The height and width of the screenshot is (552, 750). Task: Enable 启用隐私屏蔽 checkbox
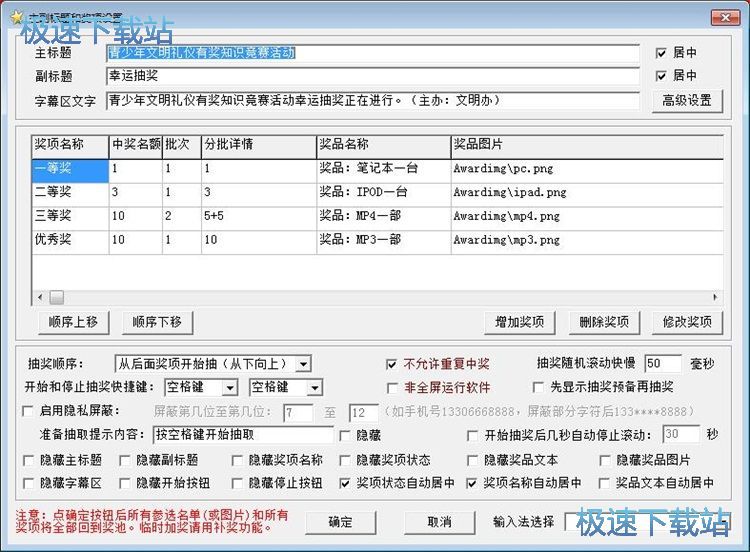(28, 411)
